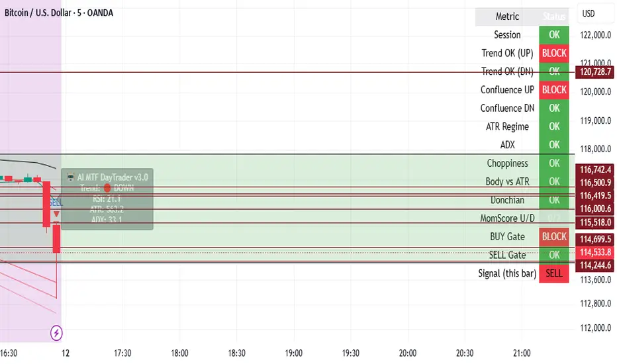Click the OK status for ATR Regime
Image resolution: width=617 pixels, height=364 pixels.
554,126
